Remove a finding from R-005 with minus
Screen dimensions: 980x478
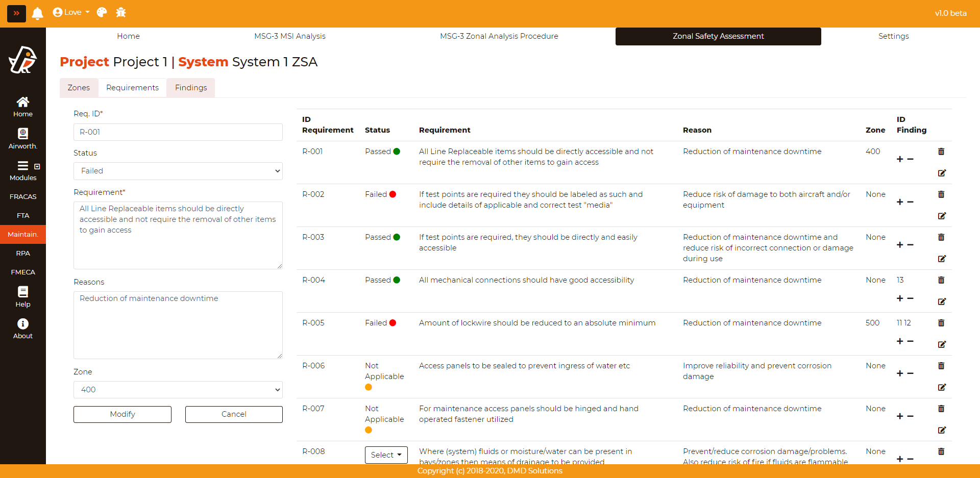tap(911, 341)
